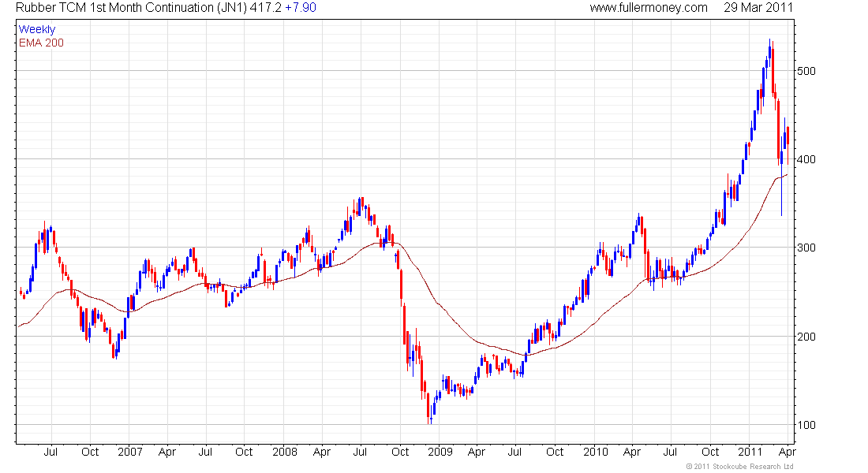Image resolution: width=868 pixels, height=473 pixels.
Task: Click the Stockcube Research Ltd copyright text
Action: coord(741,467)
